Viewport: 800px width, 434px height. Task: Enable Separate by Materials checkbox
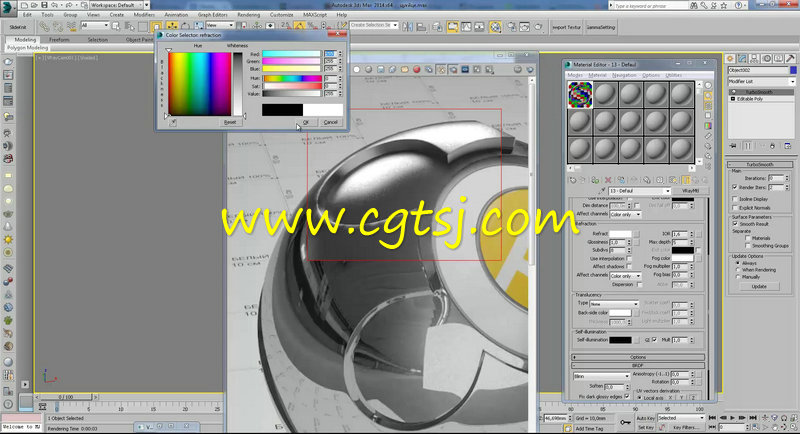coord(747,238)
